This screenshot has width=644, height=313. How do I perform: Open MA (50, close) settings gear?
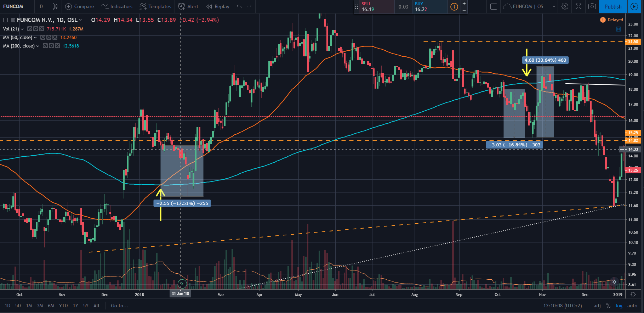click(49, 37)
